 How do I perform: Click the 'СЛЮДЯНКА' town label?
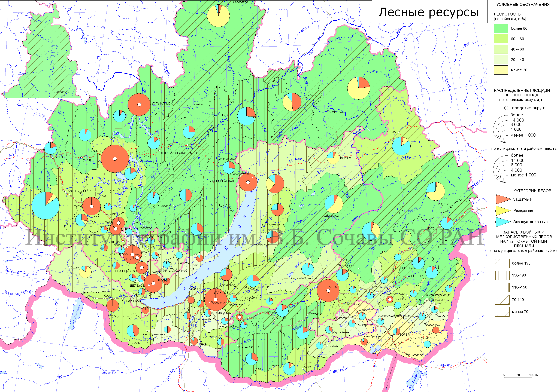pyautogui.click(x=130, y=301)
